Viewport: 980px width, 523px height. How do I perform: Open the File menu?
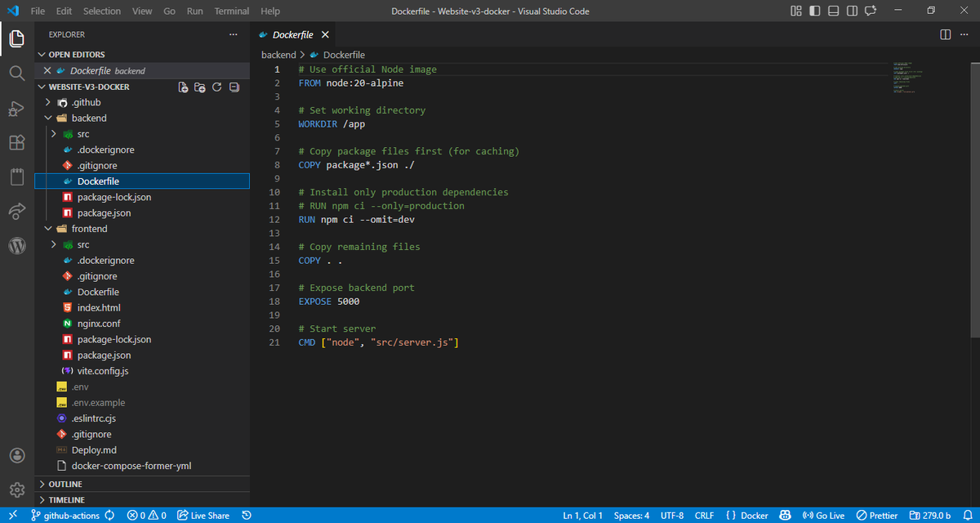[38, 11]
